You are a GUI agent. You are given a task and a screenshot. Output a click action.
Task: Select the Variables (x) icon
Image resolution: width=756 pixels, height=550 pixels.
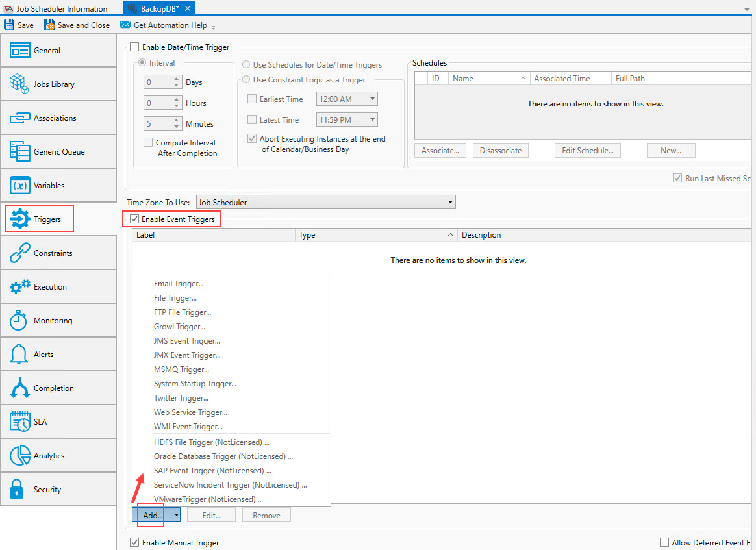(20, 185)
